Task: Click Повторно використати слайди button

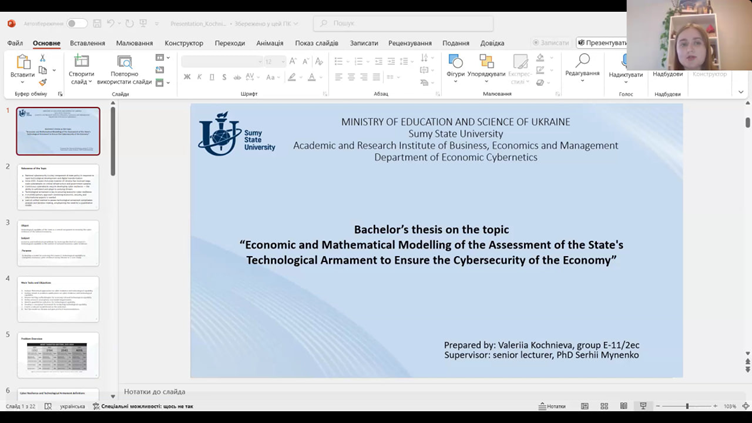Action: (x=124, y=70)
